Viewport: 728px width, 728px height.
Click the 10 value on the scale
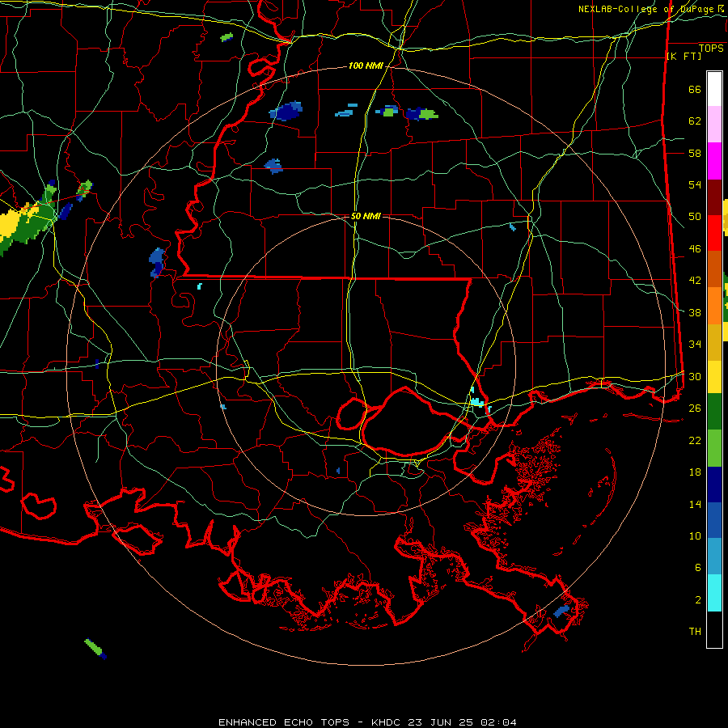coord(695,535)
